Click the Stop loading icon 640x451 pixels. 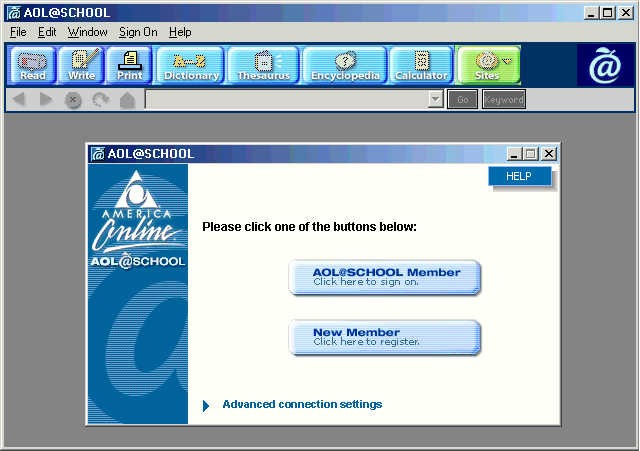tap(73, 100)
